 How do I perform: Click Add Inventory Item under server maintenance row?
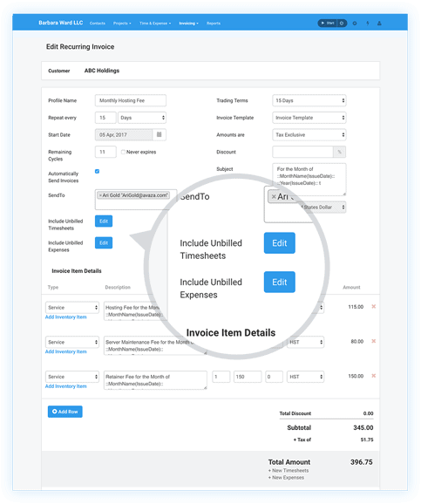coord(66,351)
